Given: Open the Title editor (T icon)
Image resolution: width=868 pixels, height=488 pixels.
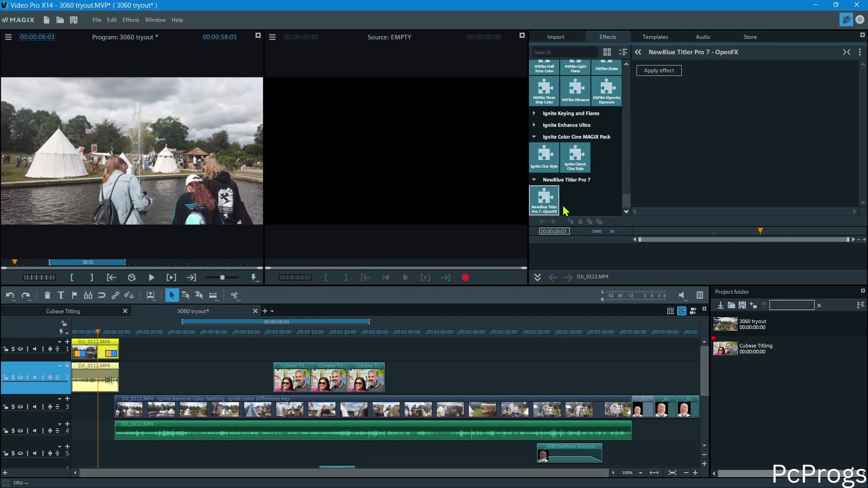Looking at the screenshot, I should pos(61,296).
